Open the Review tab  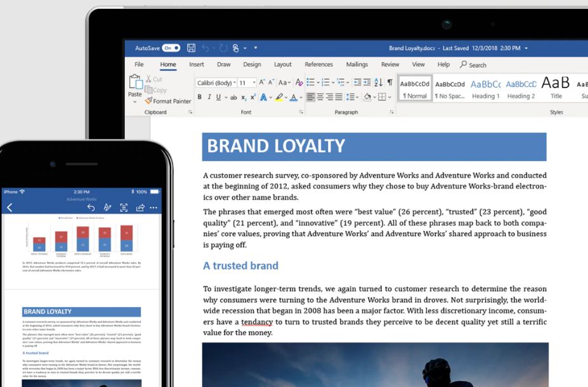(390, 64)
